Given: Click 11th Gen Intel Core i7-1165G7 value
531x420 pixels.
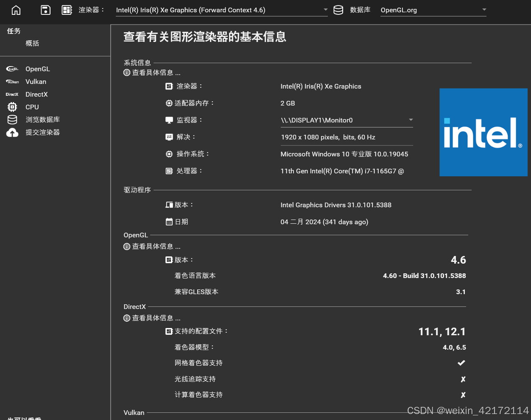Looking at the screenshot, I should point(342,171).
